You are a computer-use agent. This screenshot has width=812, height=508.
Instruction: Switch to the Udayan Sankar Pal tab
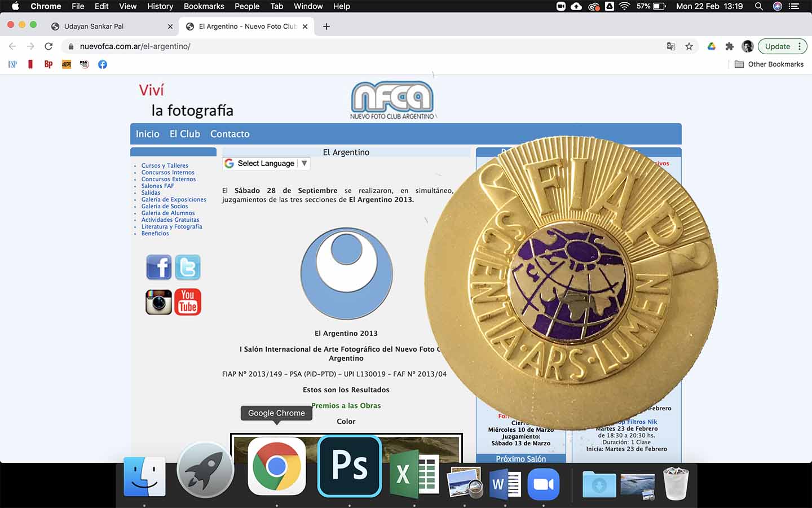(x=94, y=27)
